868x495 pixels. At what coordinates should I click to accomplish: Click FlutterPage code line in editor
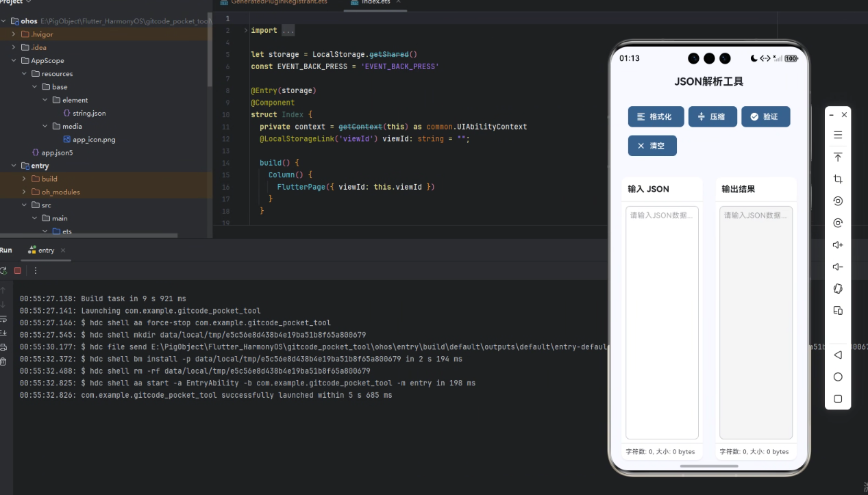[x=356, y=187]
